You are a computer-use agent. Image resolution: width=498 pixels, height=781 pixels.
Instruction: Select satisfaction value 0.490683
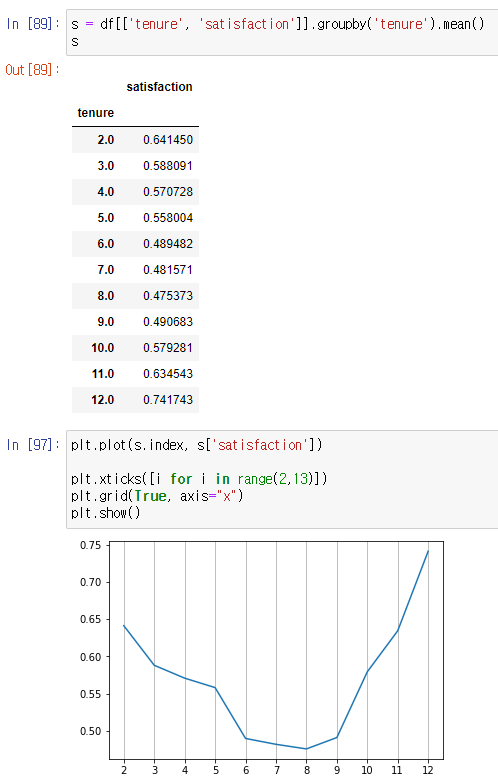click(168, 322)
